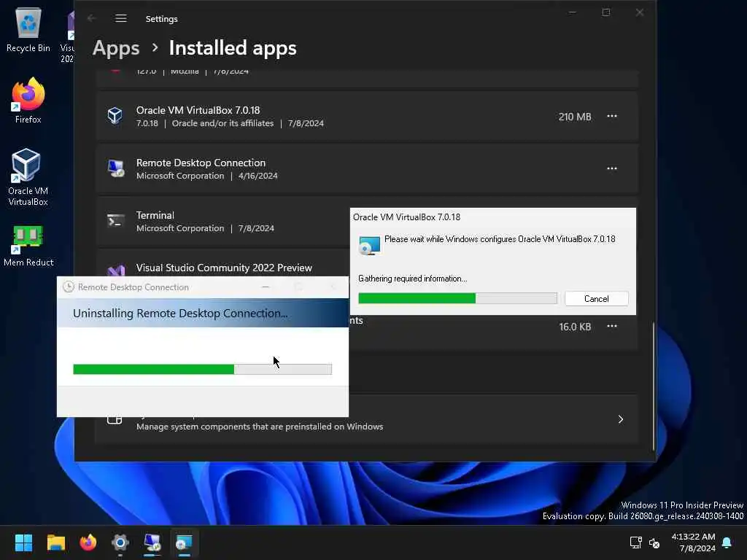
Task: Go back using Settings back arrow
Action: point(91,18)
